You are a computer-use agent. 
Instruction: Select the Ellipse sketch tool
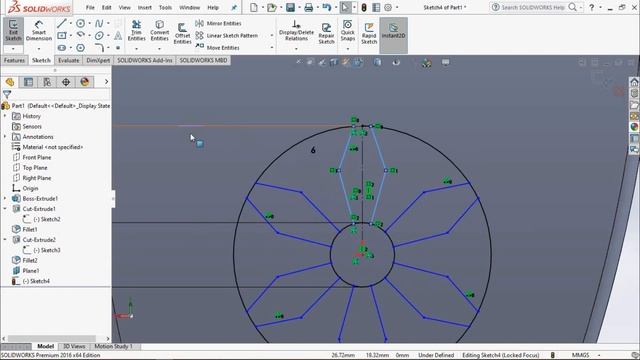[x=99, y=36]
